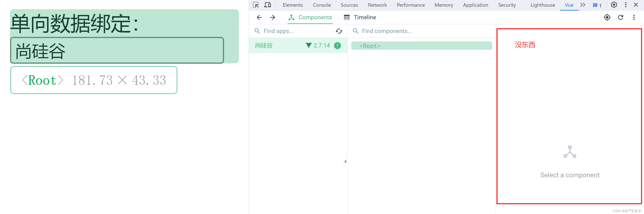644x214 pixels.
Task: Click the green warning badge next to version 2.7.14
Action: pos(337,45)
